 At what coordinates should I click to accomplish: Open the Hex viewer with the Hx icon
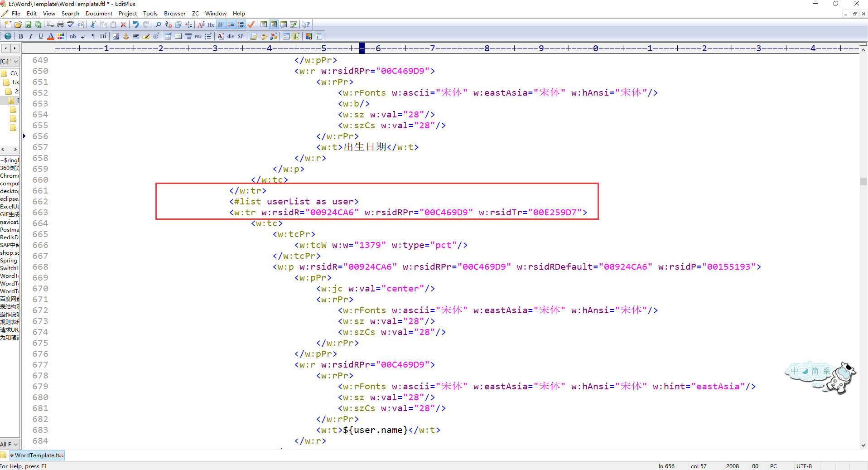(x=211, y=25)
